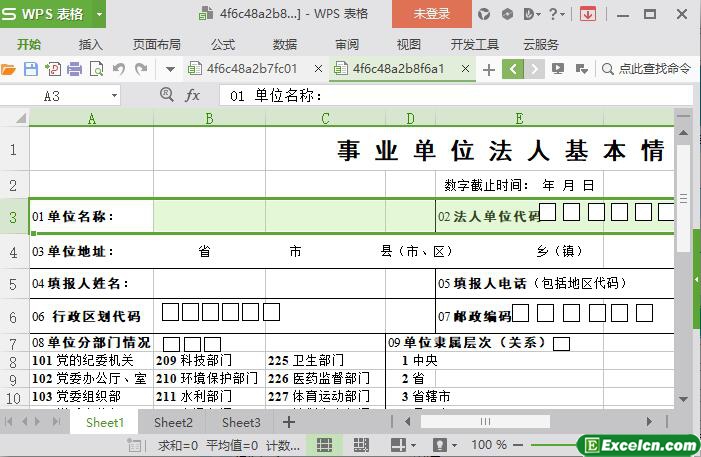Click the fx insert function icon
Image resolution: width=701 pixels, height=457 pixels.
pyautogui.click(x=193, y=95)
